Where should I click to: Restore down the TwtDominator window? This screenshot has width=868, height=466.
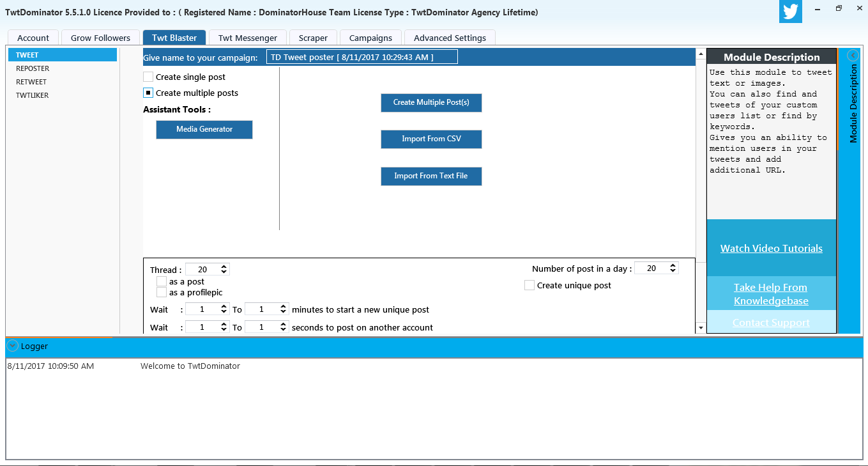[x=839, y=8]
